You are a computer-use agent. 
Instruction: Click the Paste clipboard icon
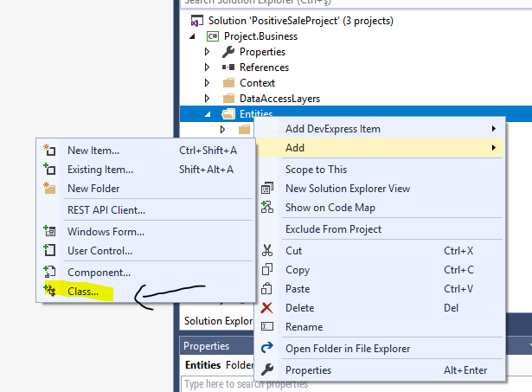[x=267, y=288]
